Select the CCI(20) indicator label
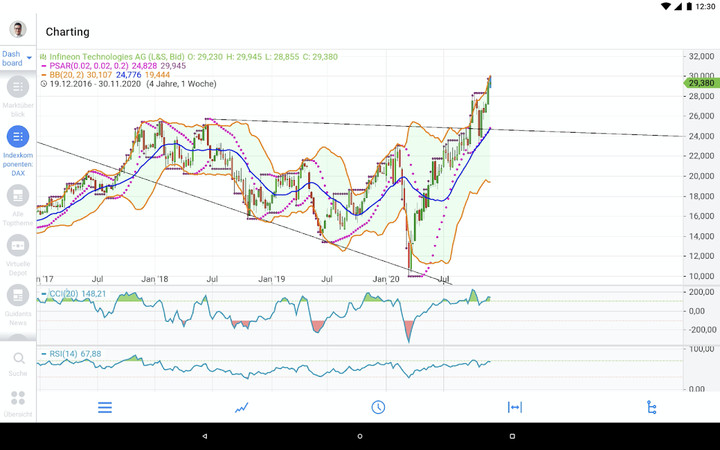Screen dimensions: 720x450 tap(63, 293)
